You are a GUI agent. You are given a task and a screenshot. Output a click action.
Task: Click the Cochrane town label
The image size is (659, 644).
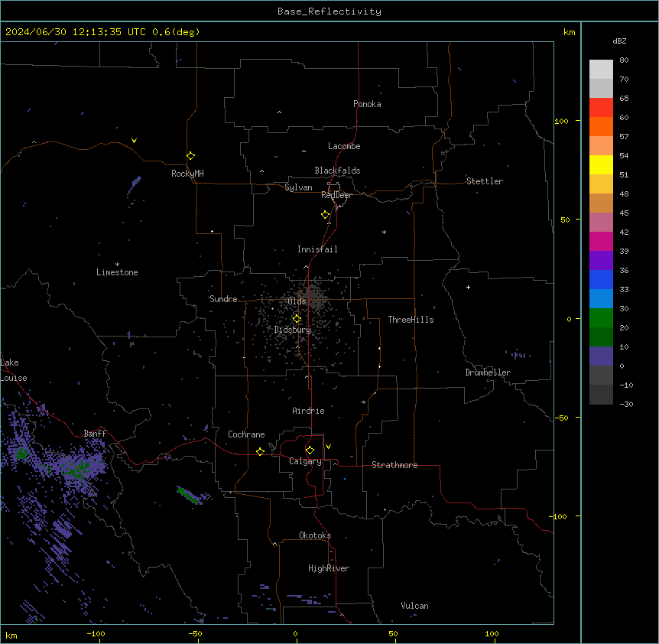pos(246,434)
